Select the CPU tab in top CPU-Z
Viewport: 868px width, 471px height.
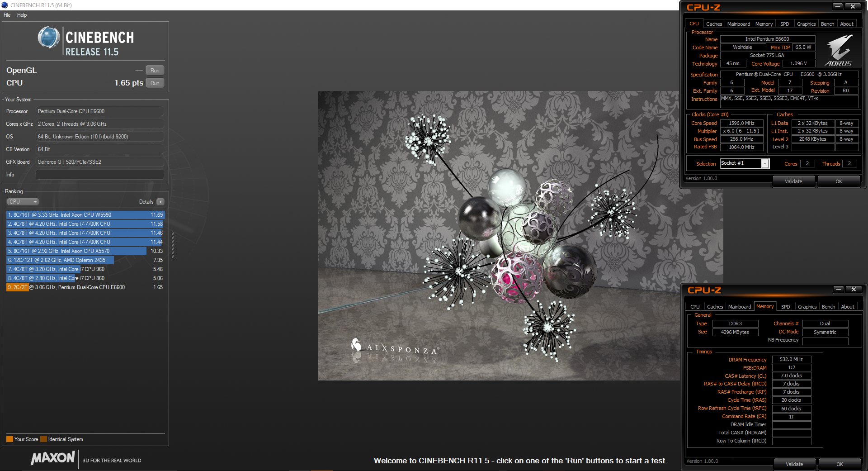pyautogui.click(x=694, y=24)
